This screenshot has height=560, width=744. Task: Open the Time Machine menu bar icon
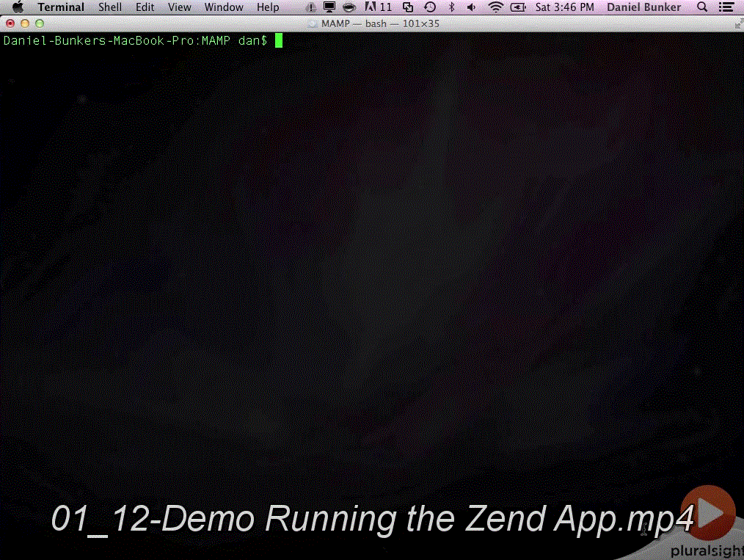(430, 7)
